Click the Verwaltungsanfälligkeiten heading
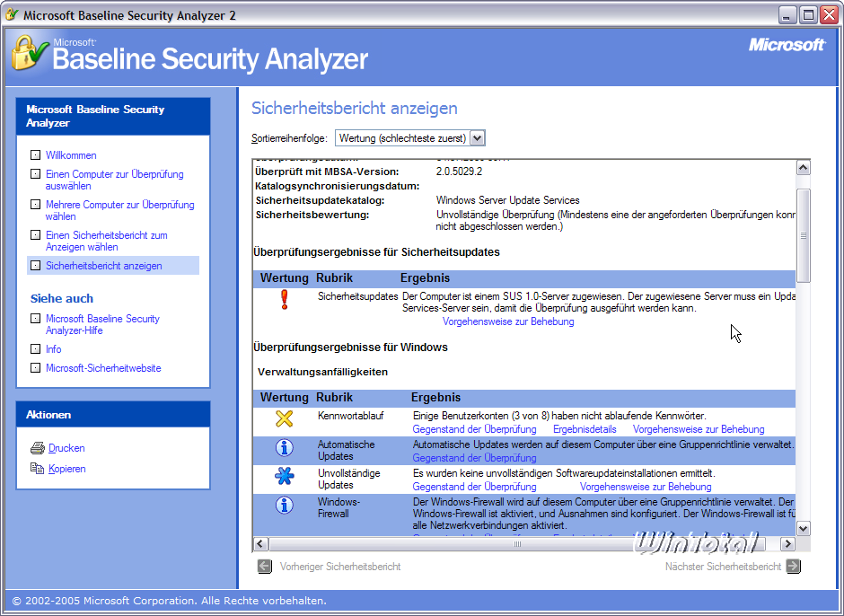Viewport: 844px width, 616px height. tap(322, 372)
